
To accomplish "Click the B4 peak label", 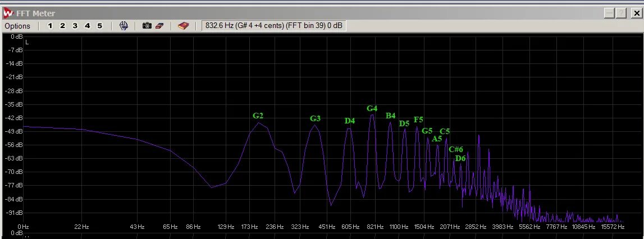I will point(390,116).
